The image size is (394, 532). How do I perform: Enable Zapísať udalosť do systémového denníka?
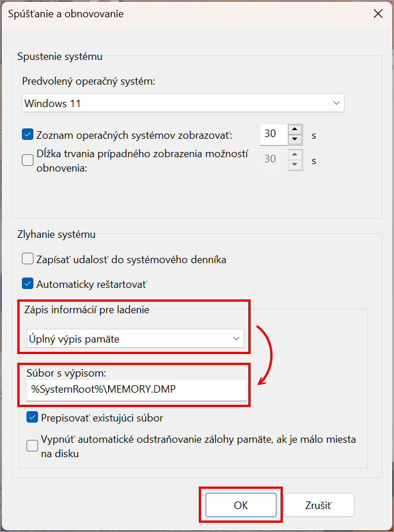(x=28, y=259)
